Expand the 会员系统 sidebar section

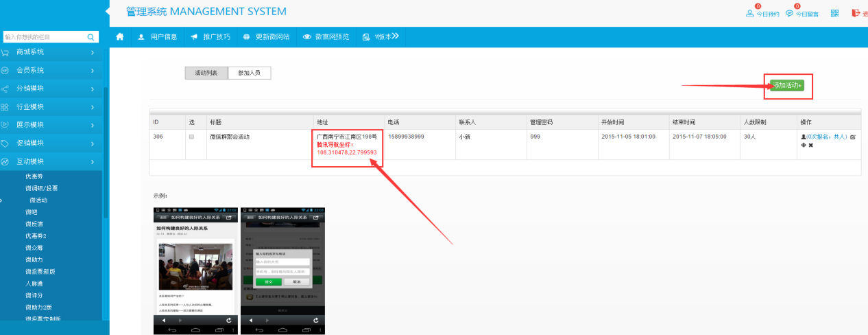[51, 70]
